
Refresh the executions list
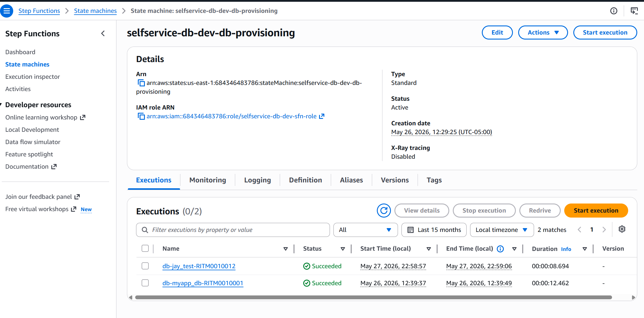(384, 211)
